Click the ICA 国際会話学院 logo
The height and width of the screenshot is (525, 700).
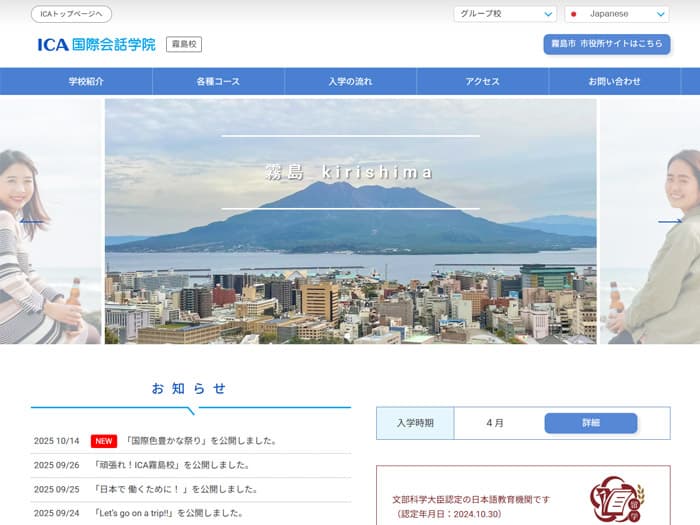tap(96, 45)
